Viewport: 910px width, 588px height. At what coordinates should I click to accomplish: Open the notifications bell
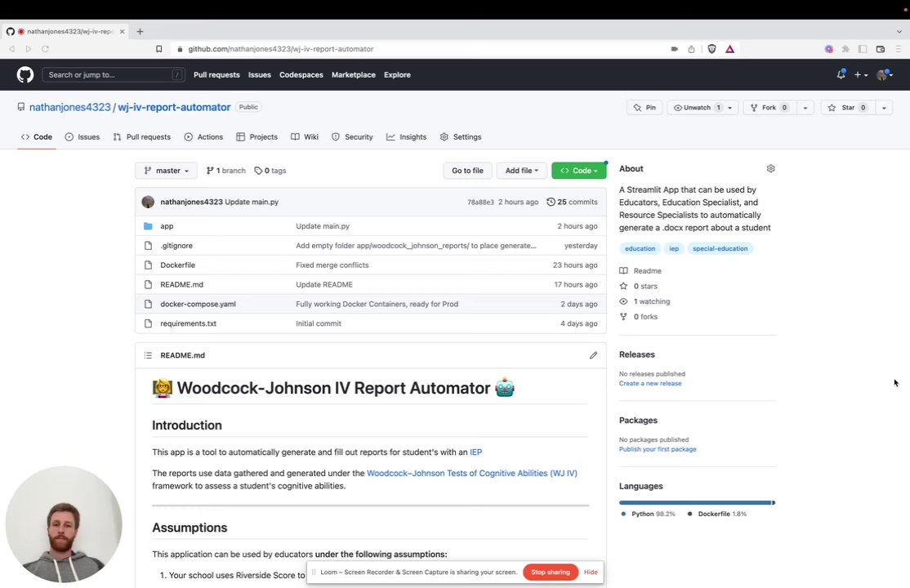click(841, 74)
